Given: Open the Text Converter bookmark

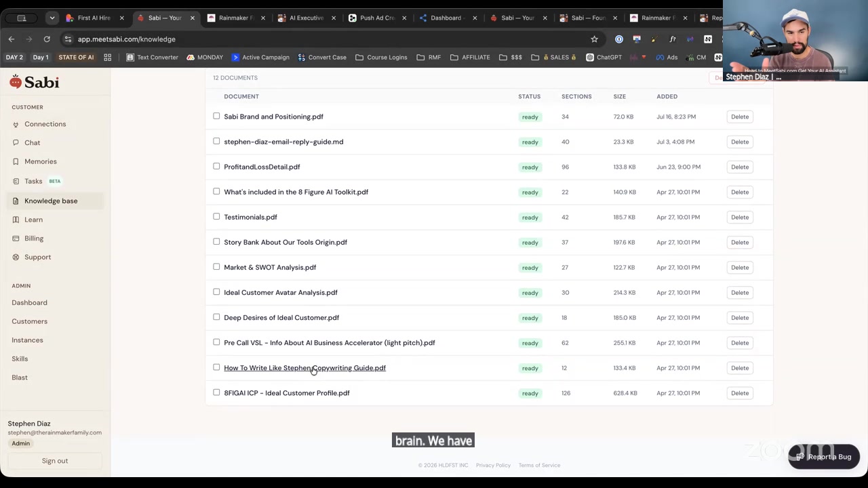Looking at the screenshot, I should click(x=153, y=58).
